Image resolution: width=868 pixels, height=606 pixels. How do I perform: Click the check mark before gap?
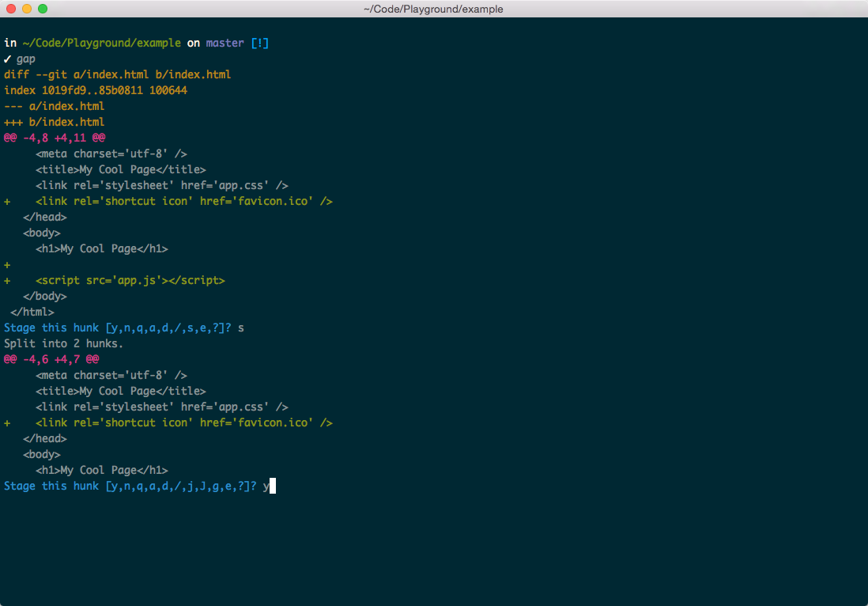click(x=8, y=59)
